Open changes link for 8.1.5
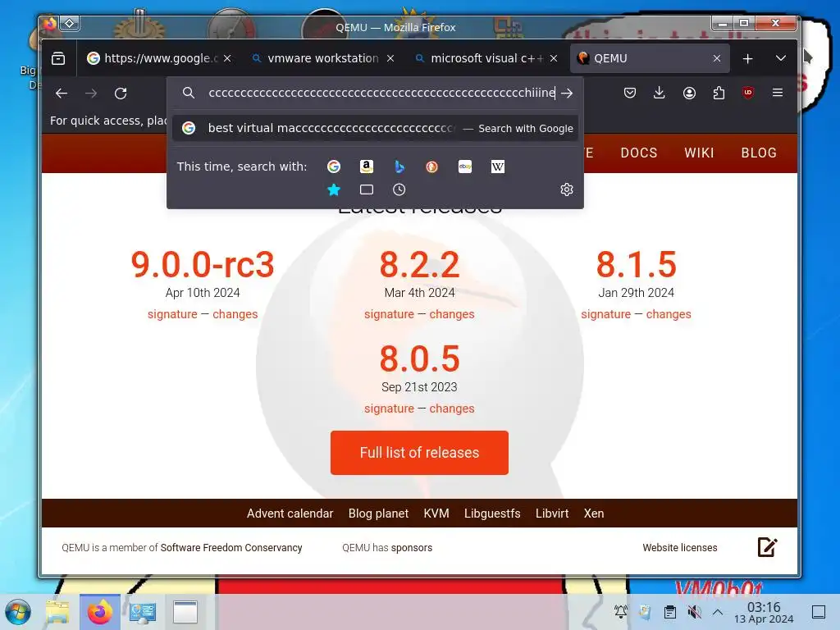The image size is (840, 630). tap(669, 314)
